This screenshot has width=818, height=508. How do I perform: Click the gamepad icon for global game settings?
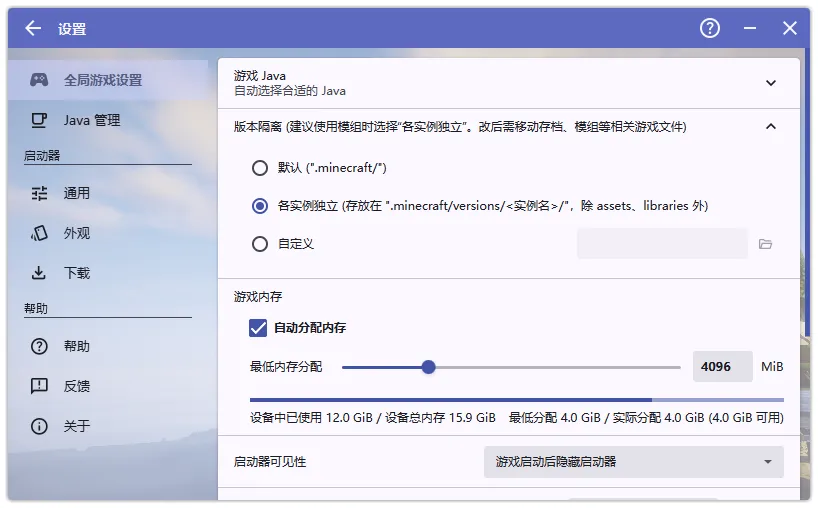39,80
